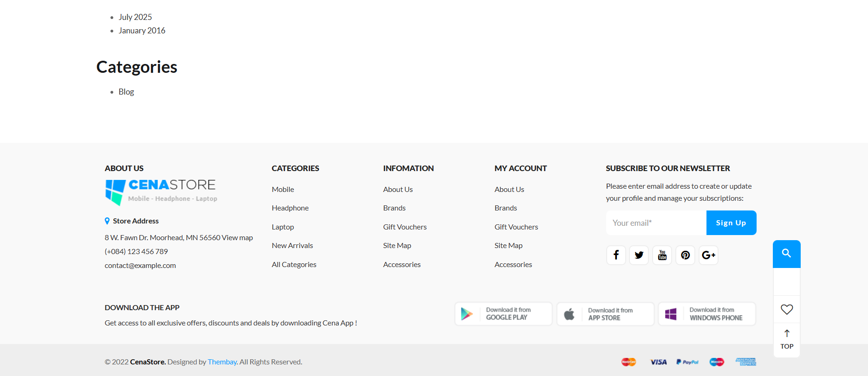Open the Google Plus icon

pyautogui.click(x=708, y=255)
